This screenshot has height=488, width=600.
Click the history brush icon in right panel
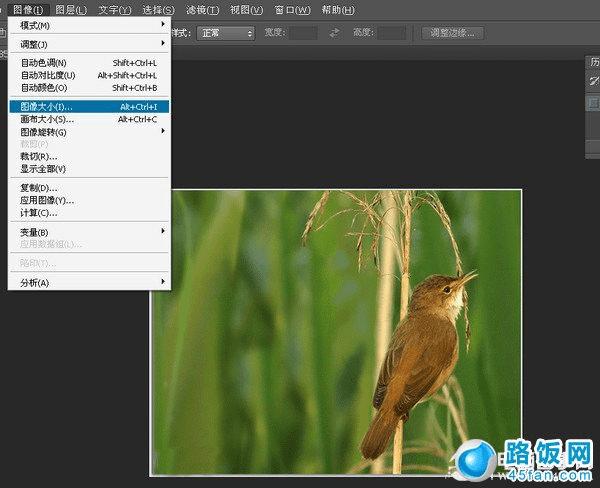[x=592, y=81]
